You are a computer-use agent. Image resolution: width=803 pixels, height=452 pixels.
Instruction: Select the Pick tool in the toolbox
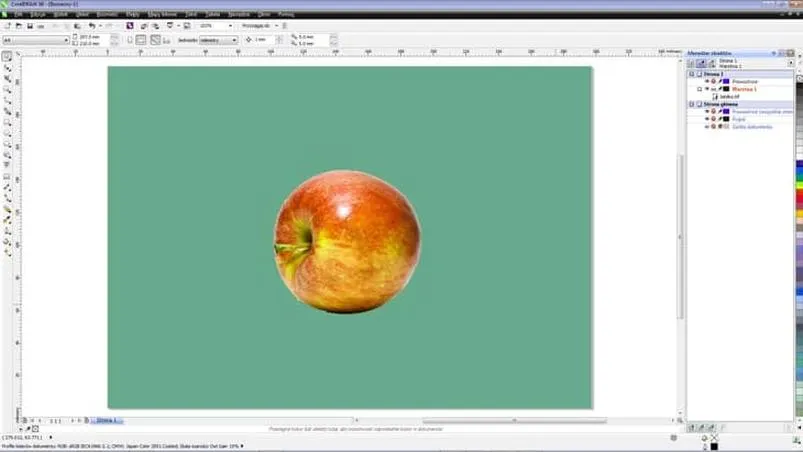[7, 56]
